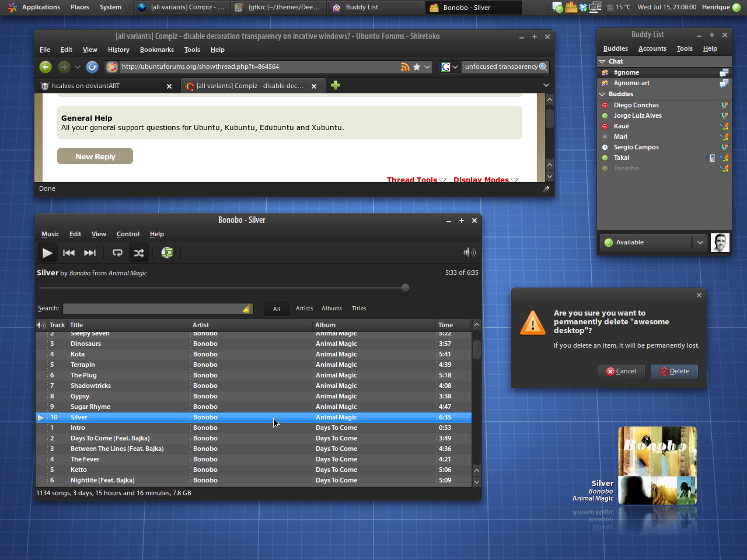Click the network connection tray icon
747x560 pixels.
[x=595, y=8]
